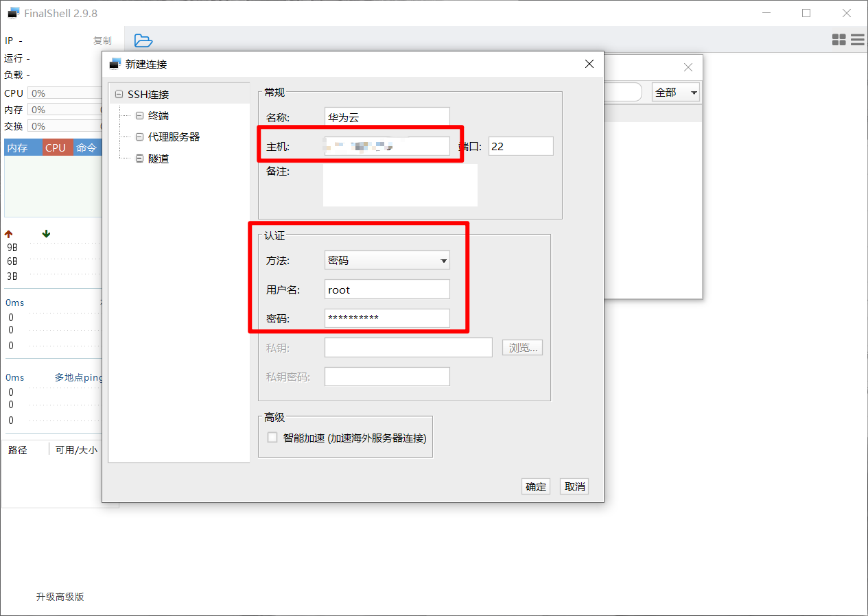Click the FinalShell app logo icon

(x=13, y=12)
